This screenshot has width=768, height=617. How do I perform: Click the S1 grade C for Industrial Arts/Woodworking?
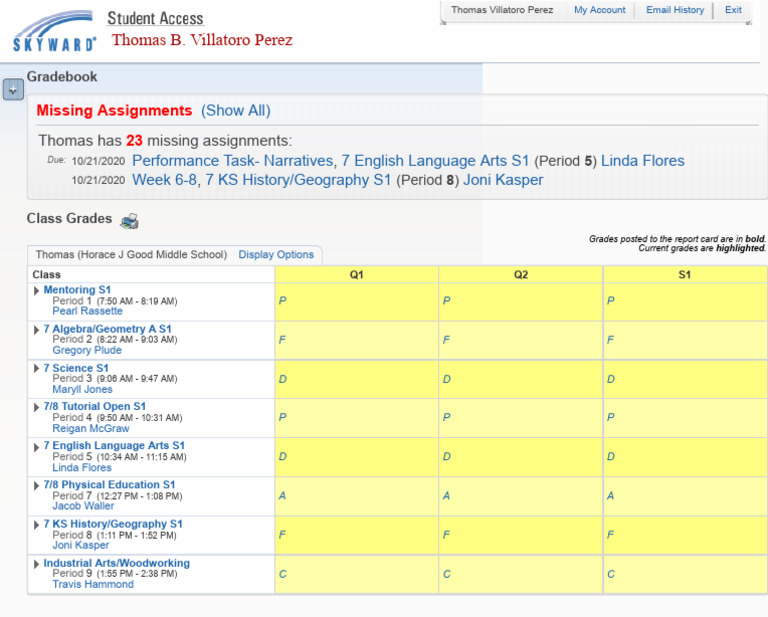[x=611, y=574]
